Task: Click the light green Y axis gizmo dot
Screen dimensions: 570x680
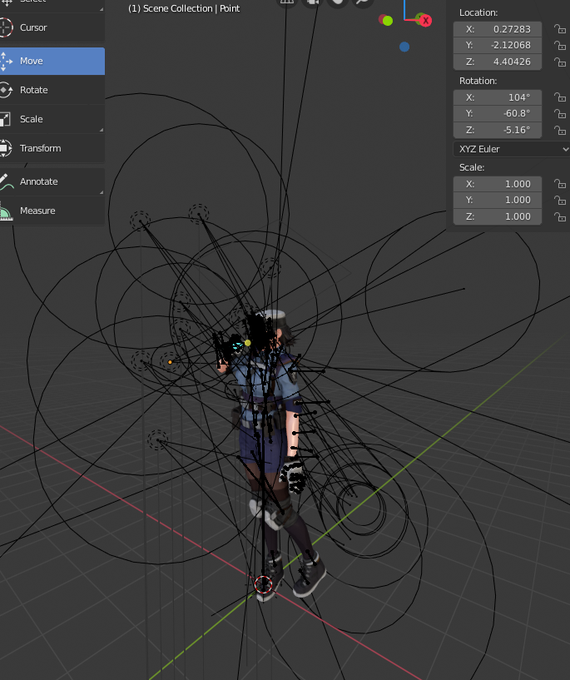Action: click(x=388, y=21)
